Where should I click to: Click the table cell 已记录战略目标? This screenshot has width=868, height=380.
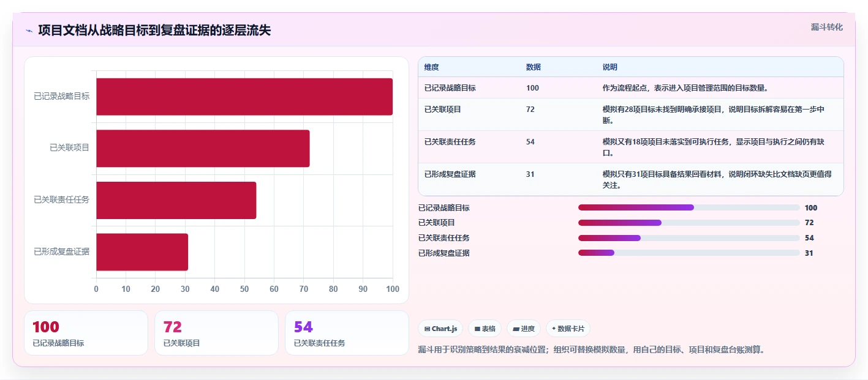(450, 88)
